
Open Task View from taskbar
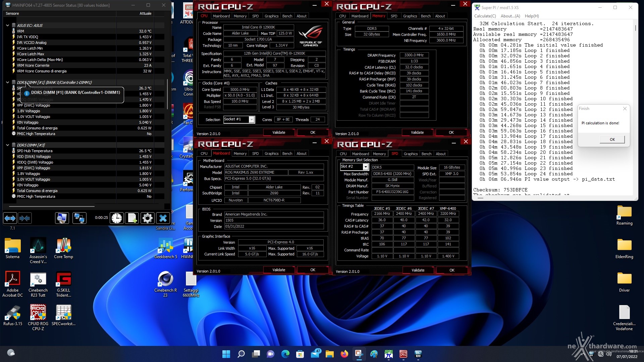(x=256, y=354)
